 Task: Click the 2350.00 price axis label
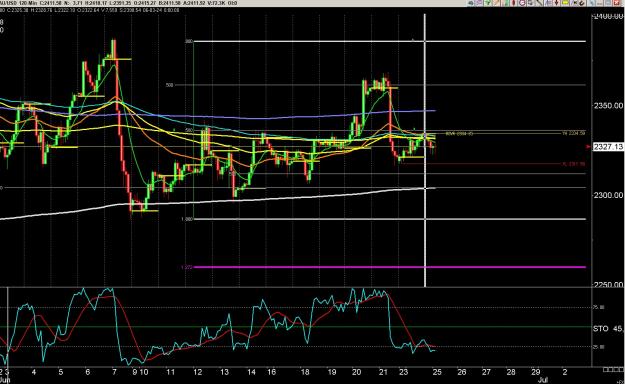(608, 106)
